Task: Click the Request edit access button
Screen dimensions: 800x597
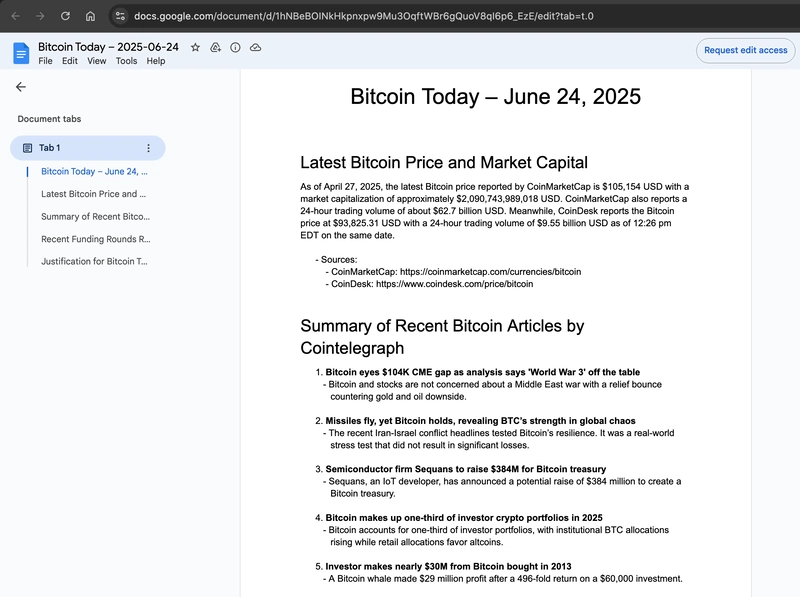Action: (x=745, y=51)
